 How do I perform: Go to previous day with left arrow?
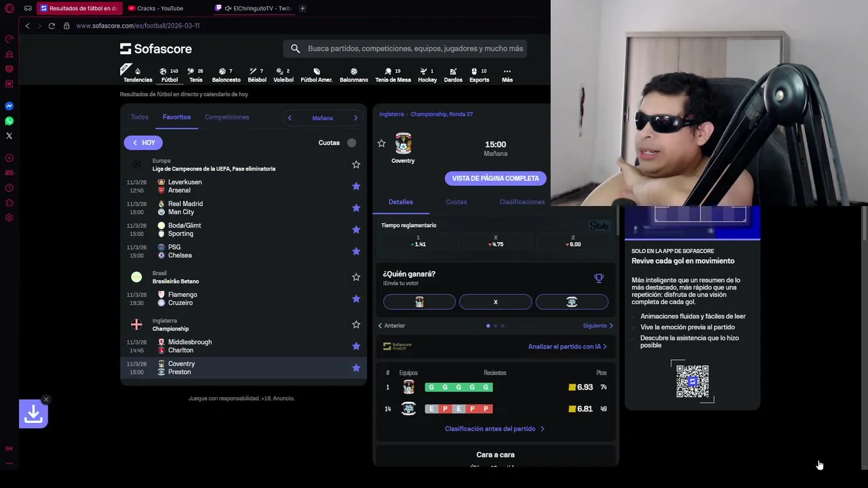(x=290, y=118)
